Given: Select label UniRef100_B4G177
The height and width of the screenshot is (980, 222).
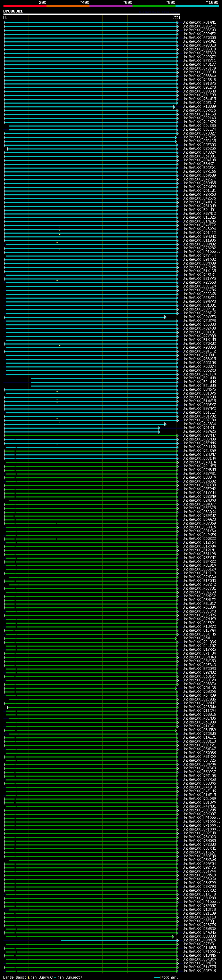Looking at the screenshot, I should coord(199,64).
